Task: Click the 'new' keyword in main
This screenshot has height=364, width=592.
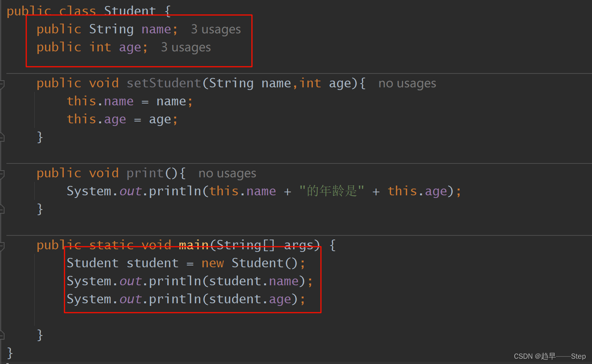Action: [213, 263]
